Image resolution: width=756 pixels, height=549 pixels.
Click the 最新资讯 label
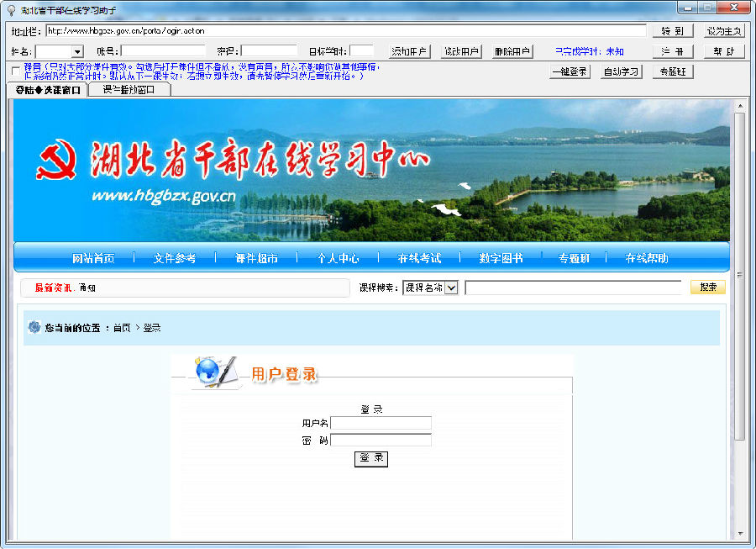point(53,288)
